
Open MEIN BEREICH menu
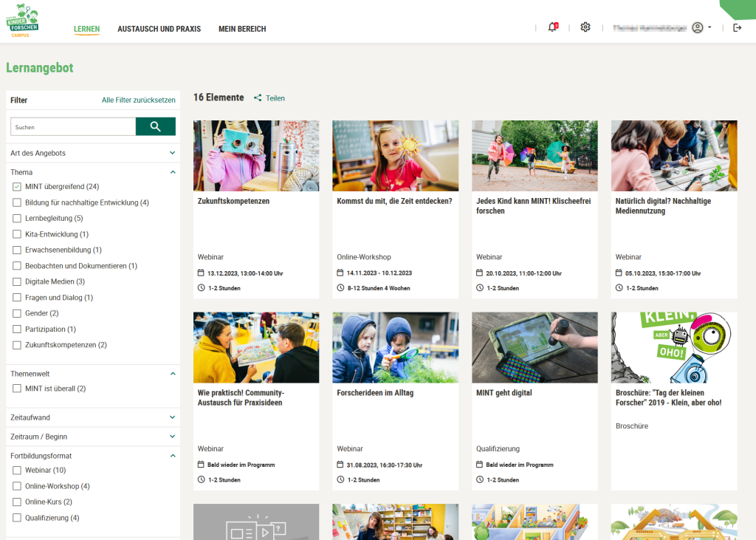click(x=242, y=29)
